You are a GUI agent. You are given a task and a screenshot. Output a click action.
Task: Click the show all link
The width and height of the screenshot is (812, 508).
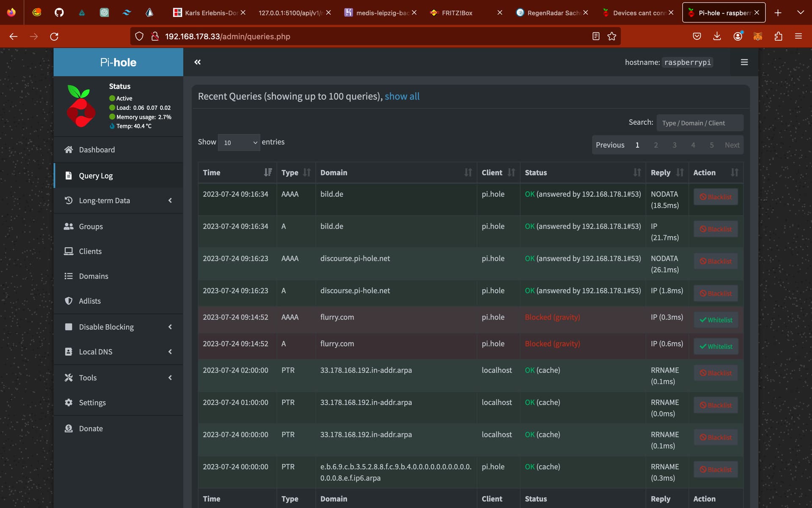coord(402,97)
